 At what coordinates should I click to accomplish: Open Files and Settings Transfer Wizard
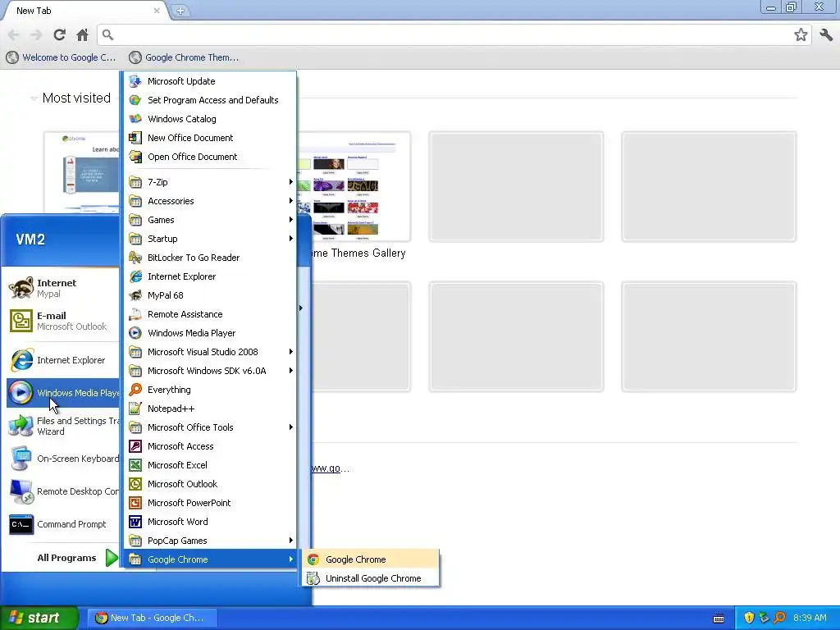(62, 426)
